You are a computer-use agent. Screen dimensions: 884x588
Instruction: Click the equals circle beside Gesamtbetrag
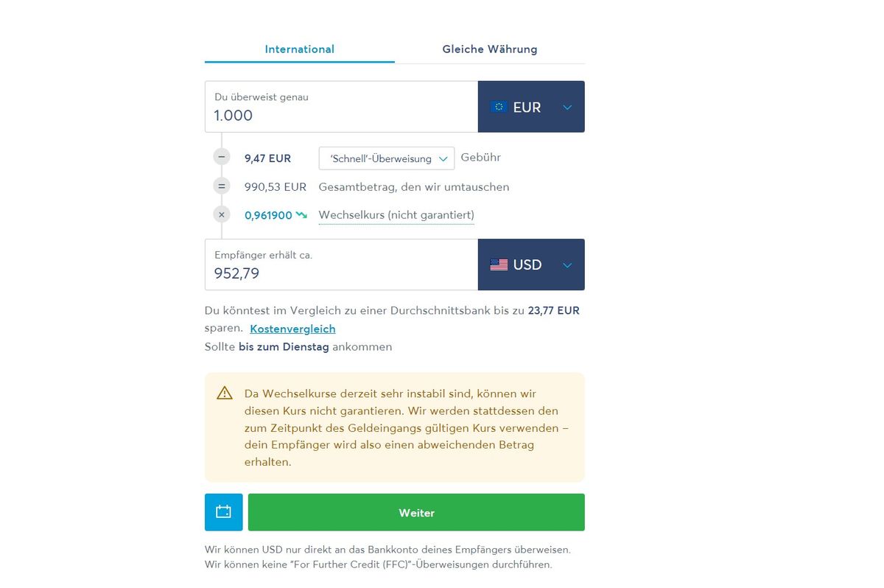pyautogui.click(x=221, y=186)
